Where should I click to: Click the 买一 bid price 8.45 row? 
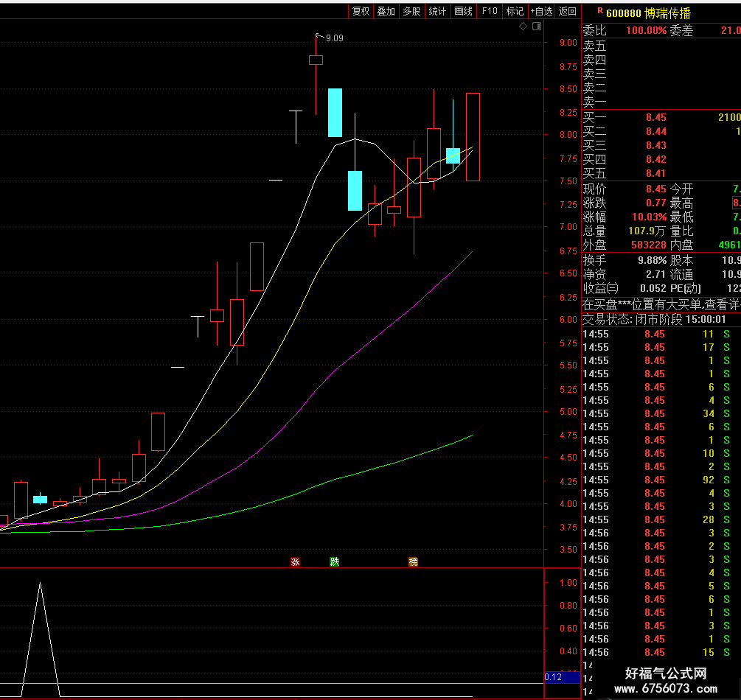[661, 117]
